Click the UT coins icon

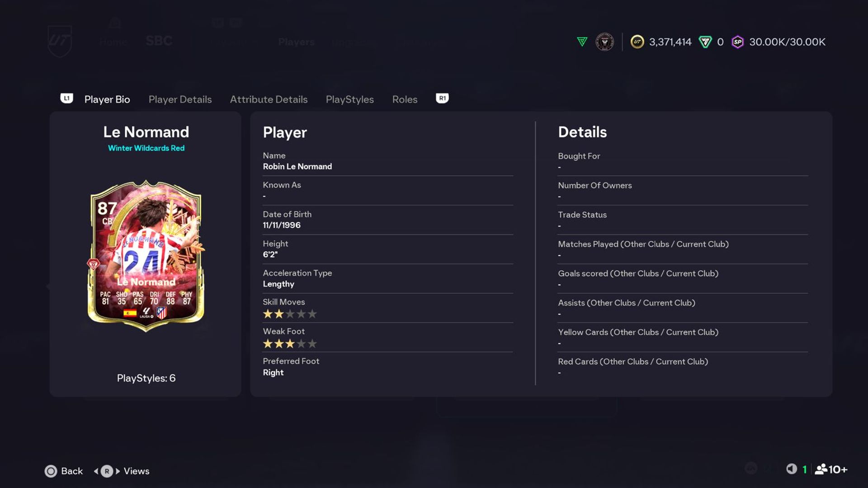pos(637,42)
